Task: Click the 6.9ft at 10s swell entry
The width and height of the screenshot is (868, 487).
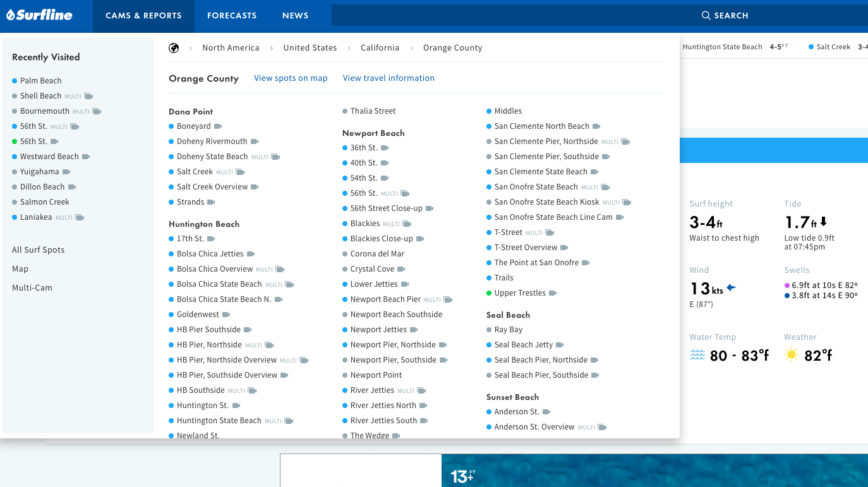Action: 824,286
